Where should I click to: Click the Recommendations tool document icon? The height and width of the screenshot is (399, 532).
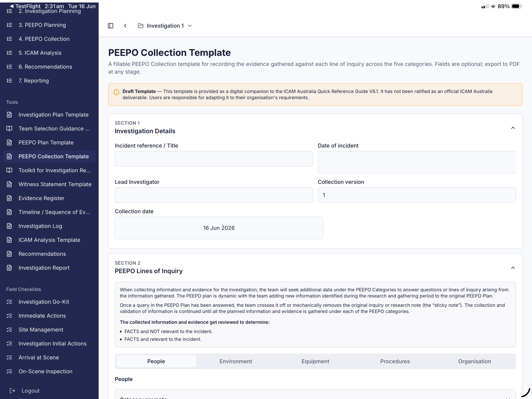click(9, 254)
